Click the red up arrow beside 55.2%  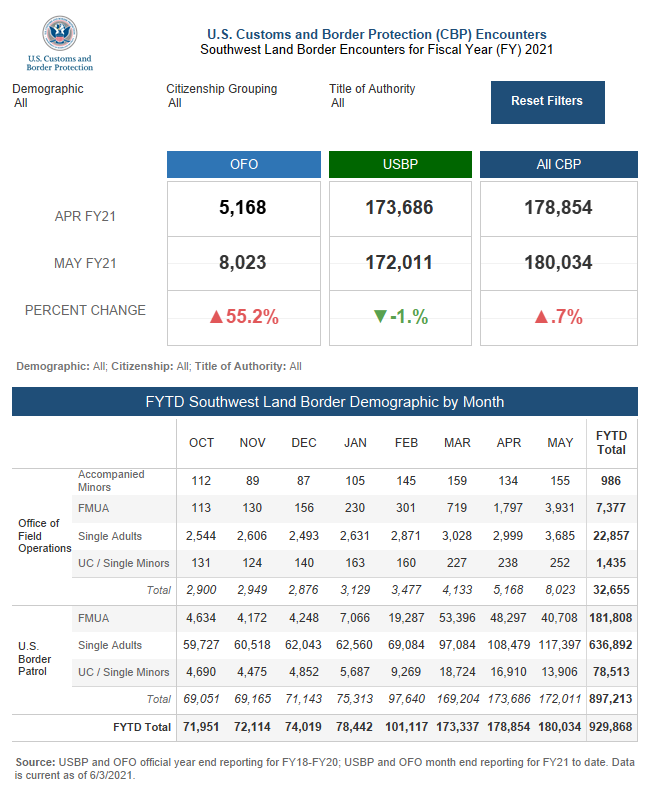point(216,317)
